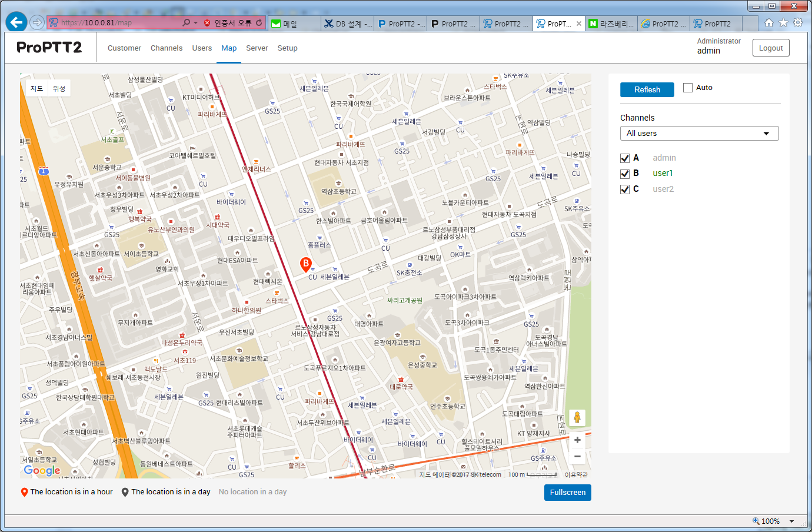This screenshot has width=812, height=532.
Task: Enable the Auto refresh checkbox
Action: 688,88
